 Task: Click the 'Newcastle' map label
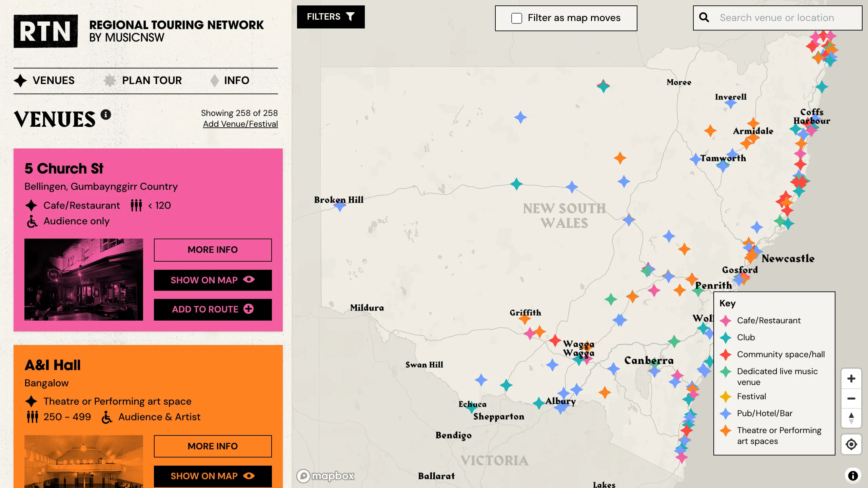[x=788, y=259]
